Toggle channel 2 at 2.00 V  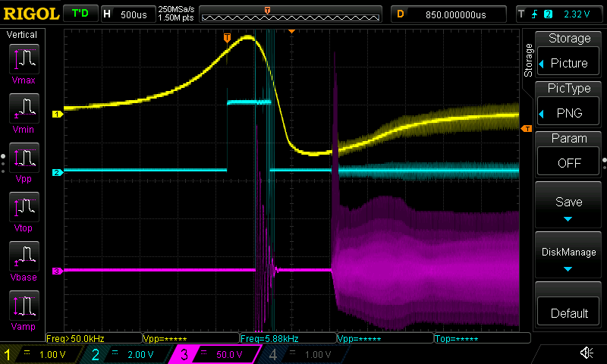tap(126, 354)
